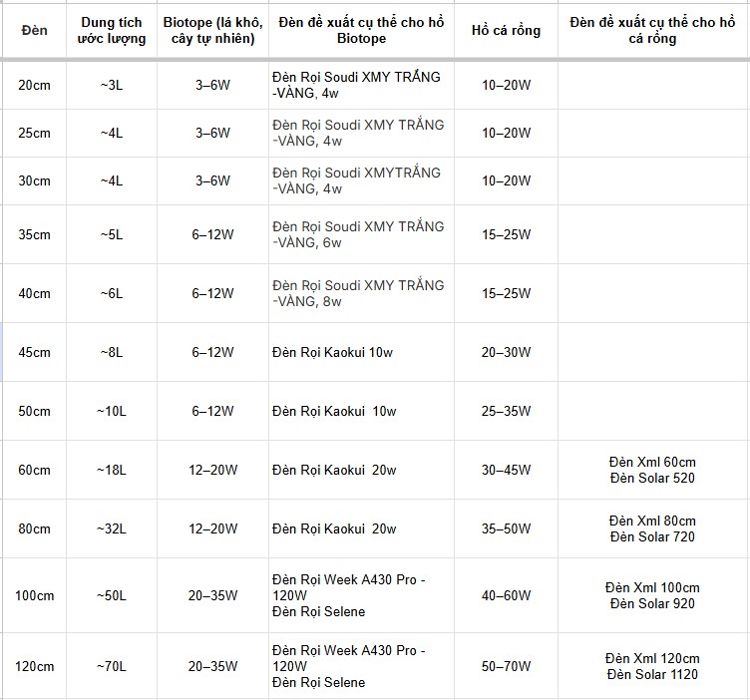Viewport: 750px width, 700px height.
Task: Click the "Đèn Rọi Soudi XMY TRẮNG-VÀNG, 6w" cell
Action: coord(361,234)
